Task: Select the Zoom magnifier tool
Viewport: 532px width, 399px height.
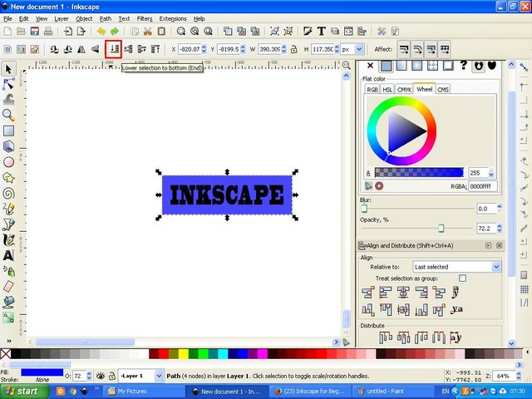Action: 8,116
